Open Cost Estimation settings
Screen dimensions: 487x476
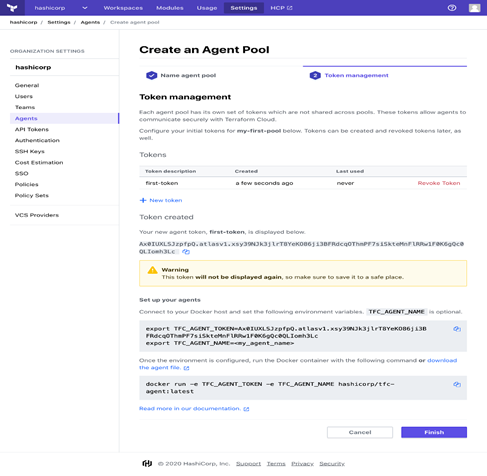39,162
